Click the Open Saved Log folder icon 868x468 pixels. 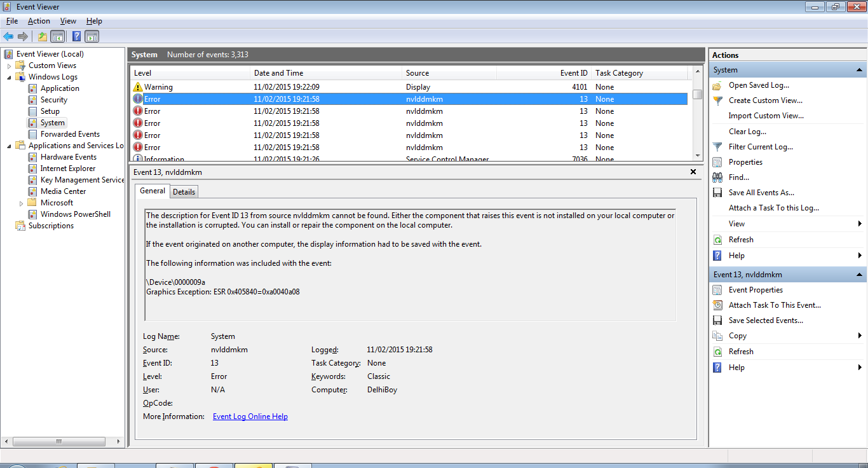pos(717,85)
